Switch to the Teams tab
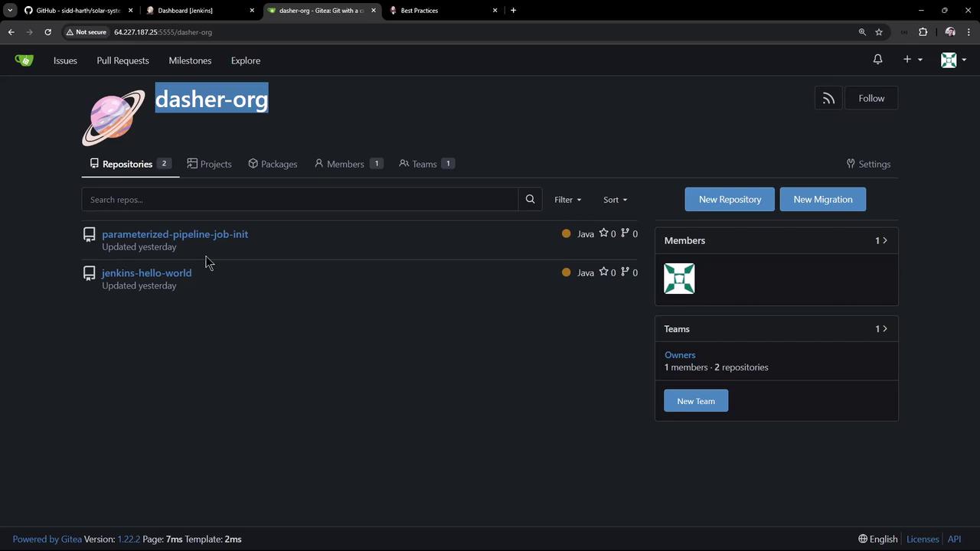 (x=426, y=164)
